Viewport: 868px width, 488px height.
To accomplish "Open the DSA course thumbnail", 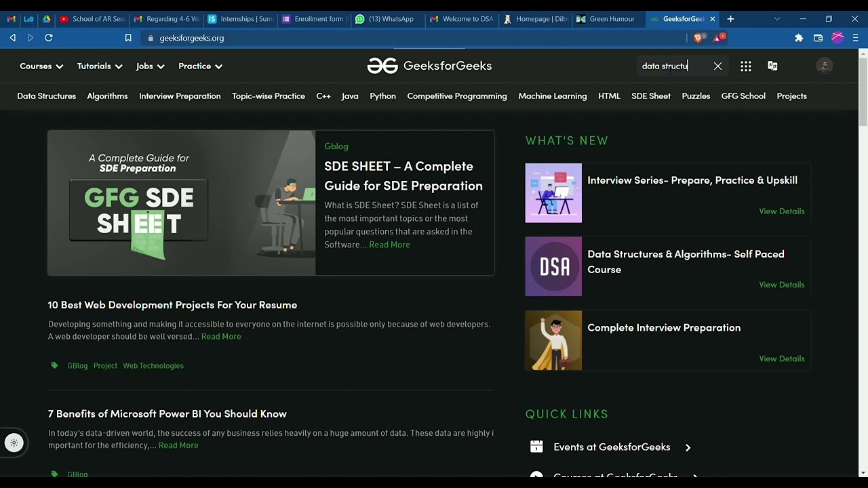I will tap(553, 266).
